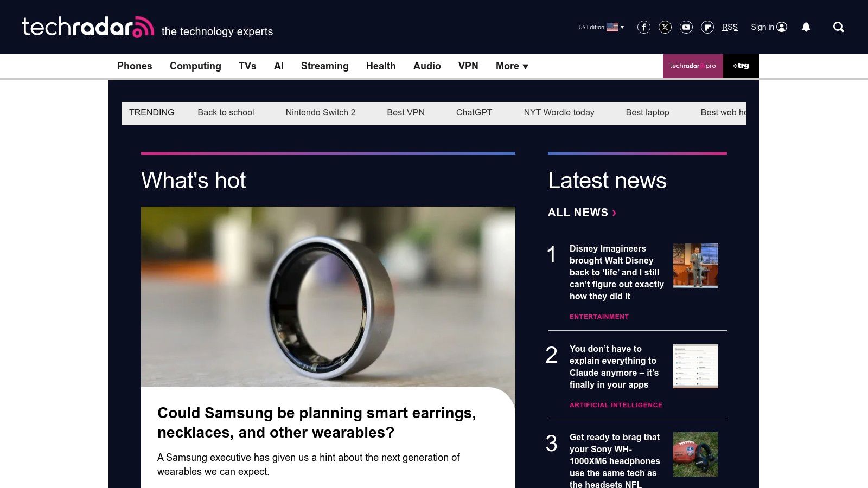Expand the More navigation menu
The image size is (868, 488).
click(x=512, y=66)
